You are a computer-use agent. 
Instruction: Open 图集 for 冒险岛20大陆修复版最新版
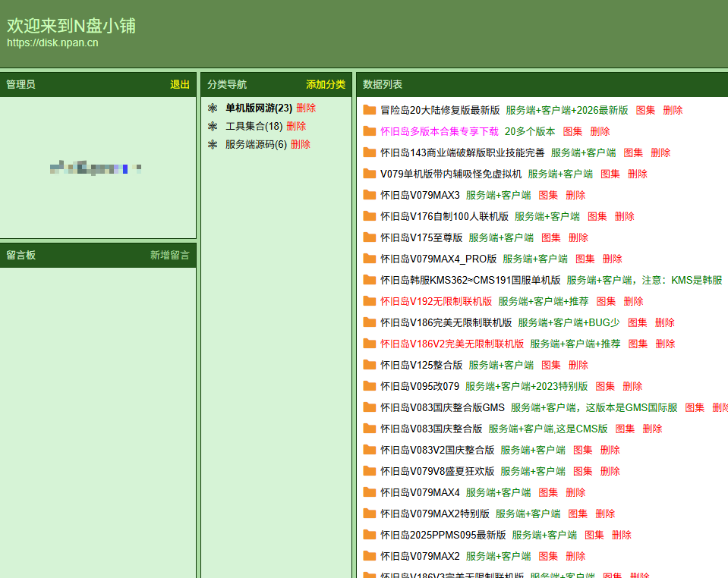click(645, 110)
